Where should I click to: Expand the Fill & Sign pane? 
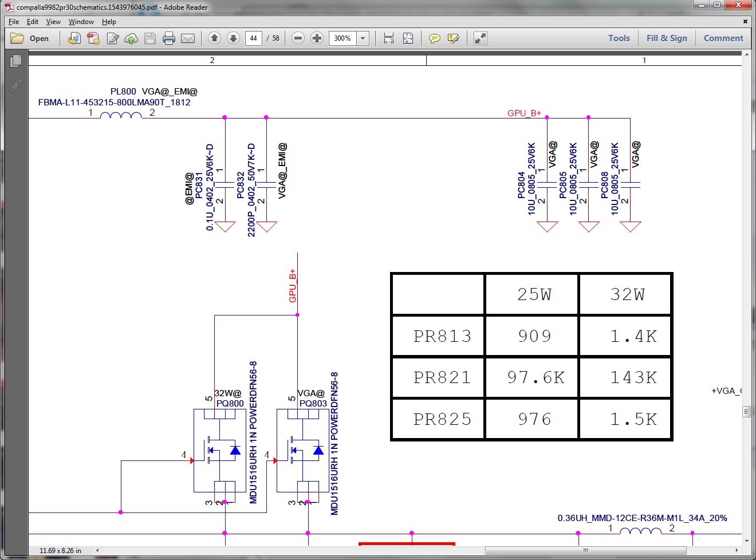point(666,38)
